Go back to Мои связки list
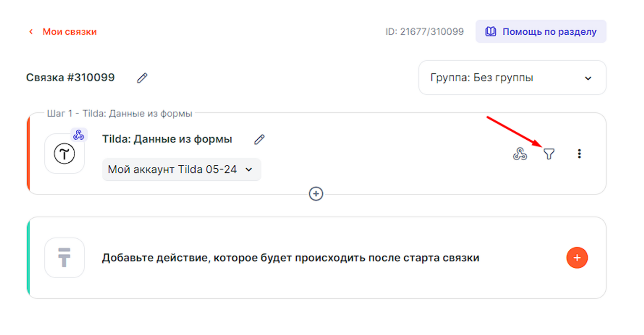Screen dimensions: 644x335 [69, 32]
